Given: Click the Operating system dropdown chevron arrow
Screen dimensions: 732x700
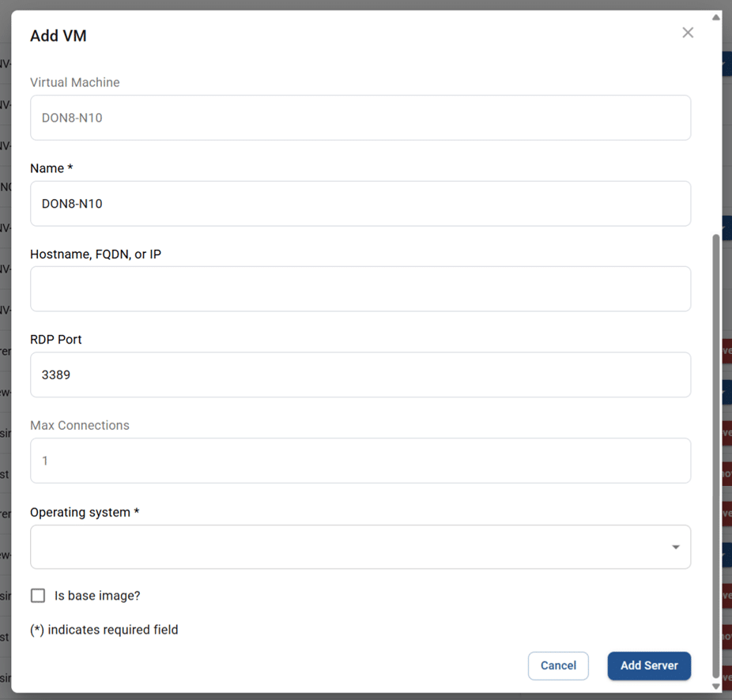Looking at the screenshot, I should pyautogui.click(x=676, y=546).
